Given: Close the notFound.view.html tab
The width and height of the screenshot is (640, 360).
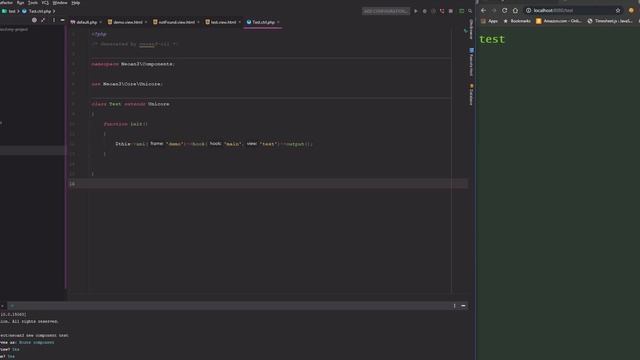Looking at the screenshot, I should 198,22.
